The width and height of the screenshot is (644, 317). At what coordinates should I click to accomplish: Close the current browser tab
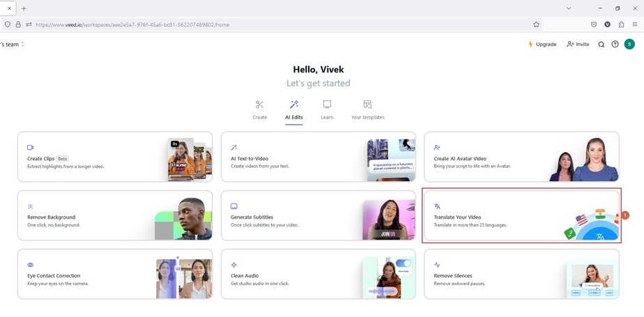pos(10,8)
